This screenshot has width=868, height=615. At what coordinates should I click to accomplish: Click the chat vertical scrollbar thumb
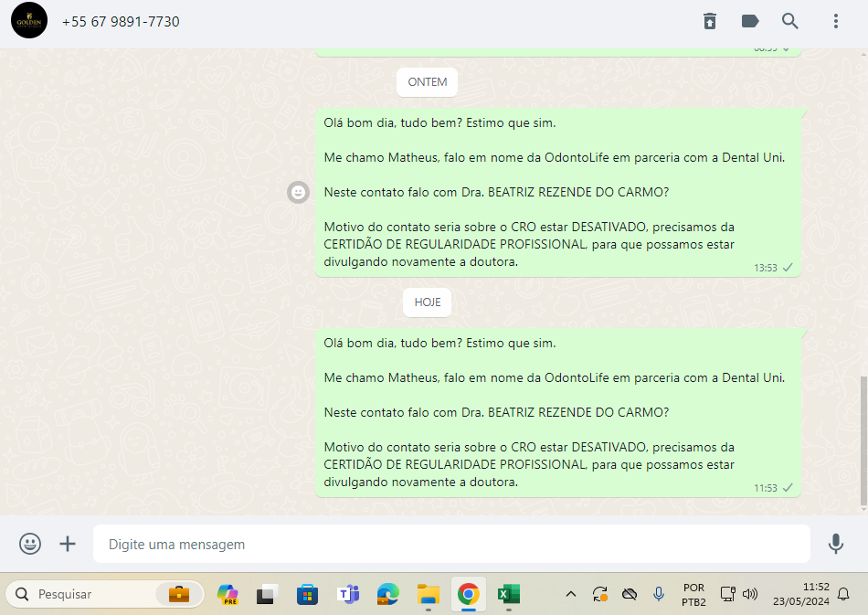point(863,441)
